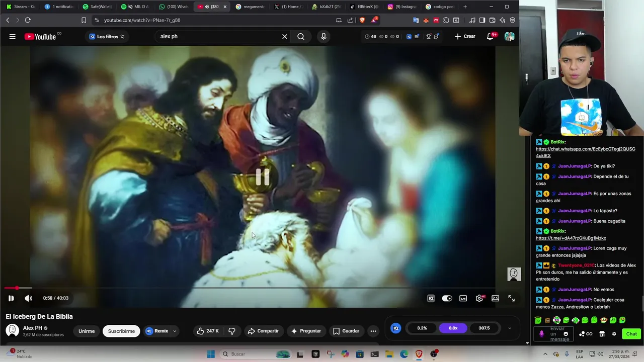Click the Unirme button

pos(87,331)
